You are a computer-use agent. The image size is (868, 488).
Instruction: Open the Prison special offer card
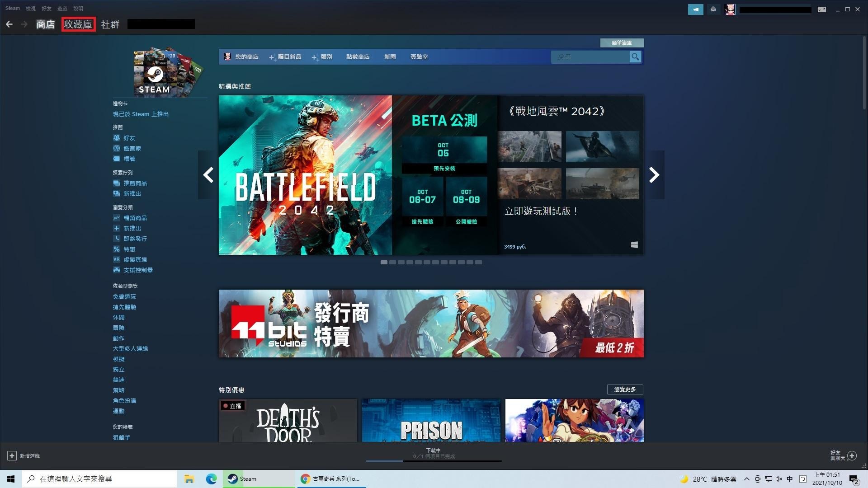pos(431,420)
